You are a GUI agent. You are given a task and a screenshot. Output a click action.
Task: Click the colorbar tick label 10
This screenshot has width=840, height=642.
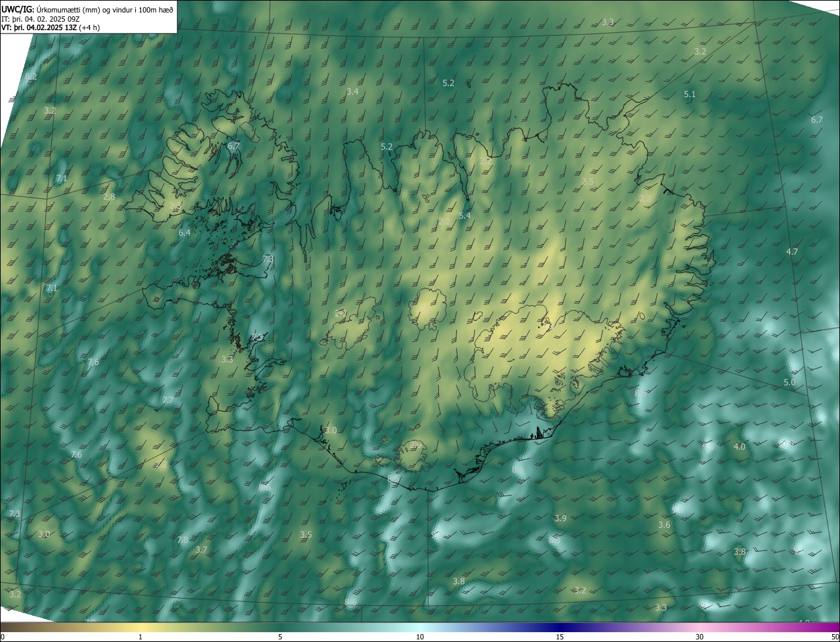tap(420, 637)
